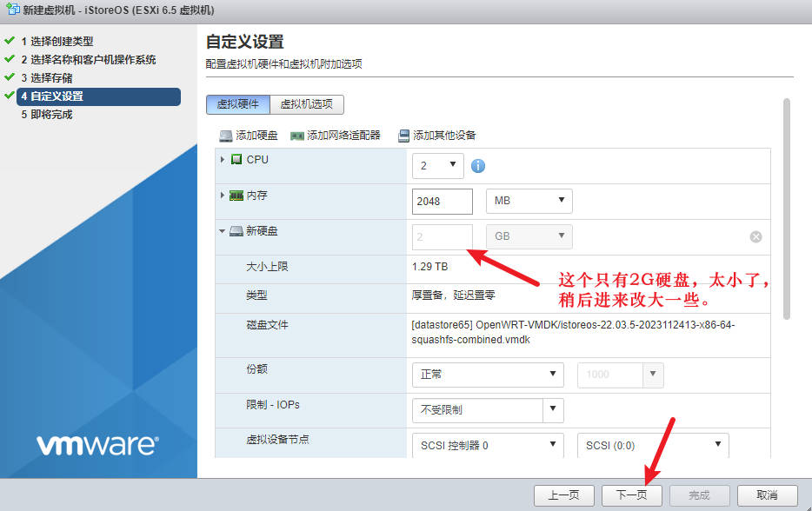Click the 磁盘文件 label
The height and width of the screenshot is (511, 812).
[267, 325]
